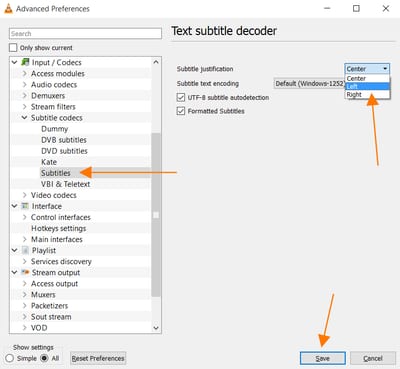Image resolution: width=400 pixels, height=369 pixels.
Task: Click the tree scrollbar up arrow
Action: [156, 62]
